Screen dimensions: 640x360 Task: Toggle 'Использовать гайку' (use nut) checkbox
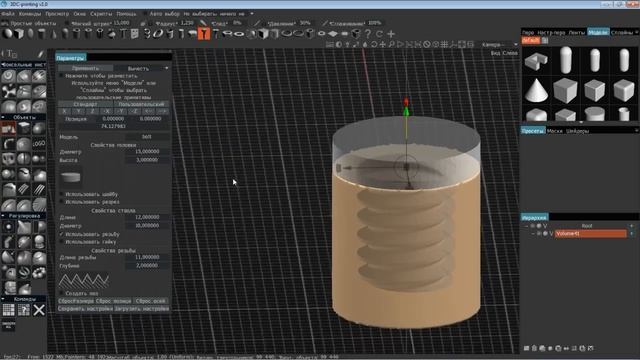coord(62,242)
